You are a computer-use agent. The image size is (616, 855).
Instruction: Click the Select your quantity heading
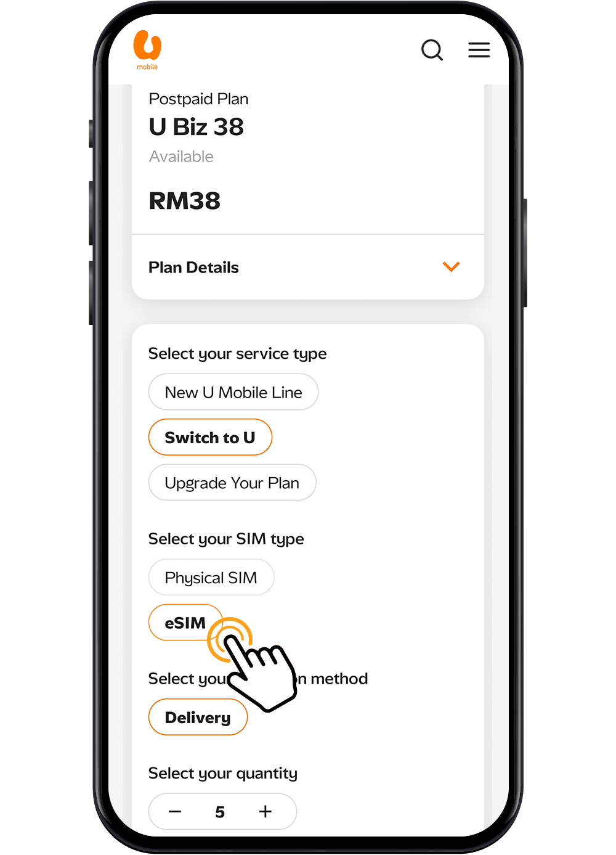tap(223, 774)
